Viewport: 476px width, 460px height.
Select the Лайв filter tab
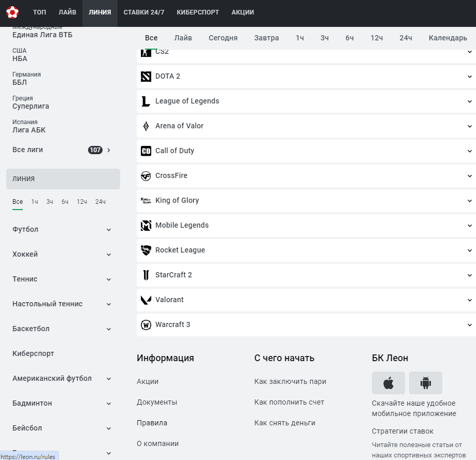pos(183,38)
